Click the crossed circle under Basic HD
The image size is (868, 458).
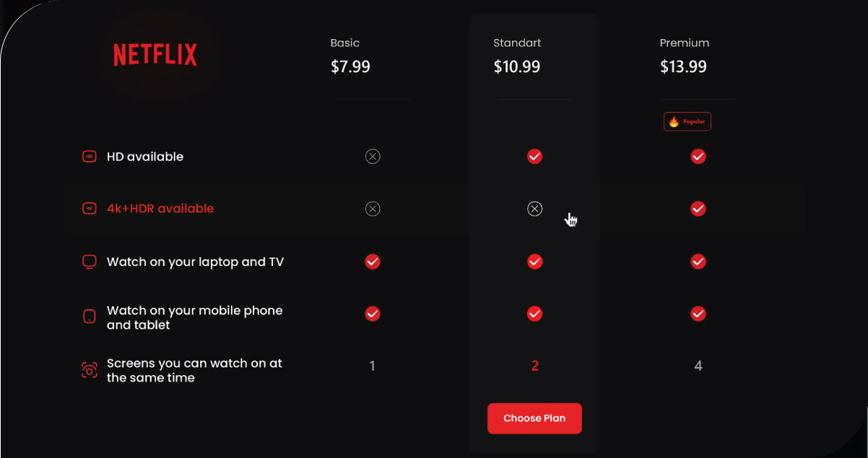tap(373, 156)
